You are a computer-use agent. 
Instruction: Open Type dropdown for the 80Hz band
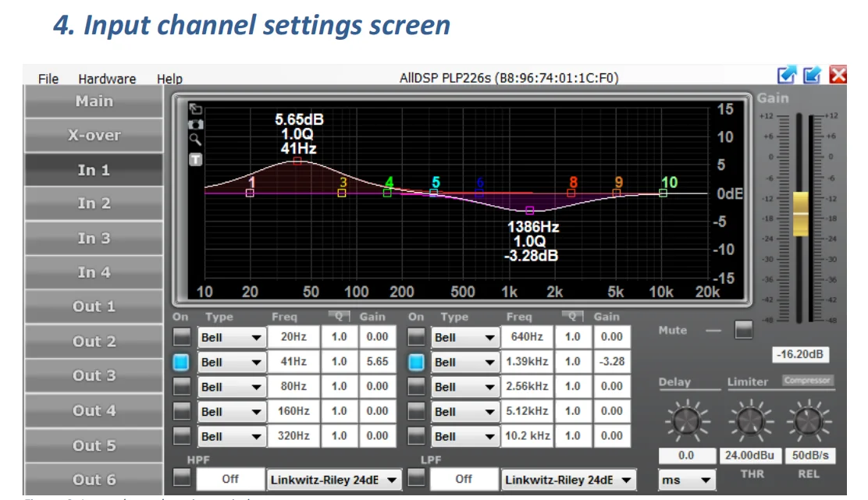(231, 386)
